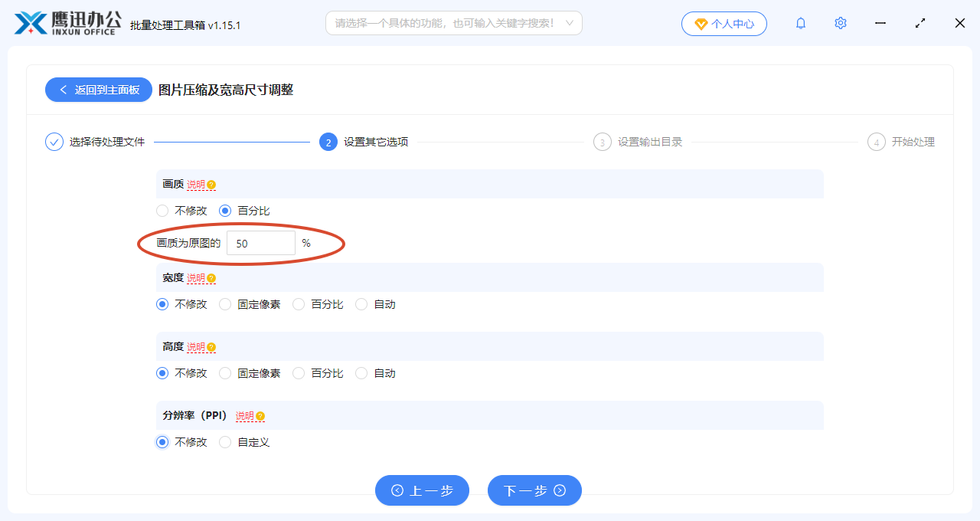Click the yellow help icon beside 宽度 说明
980x521 pixels.
[x=211, y=278]
